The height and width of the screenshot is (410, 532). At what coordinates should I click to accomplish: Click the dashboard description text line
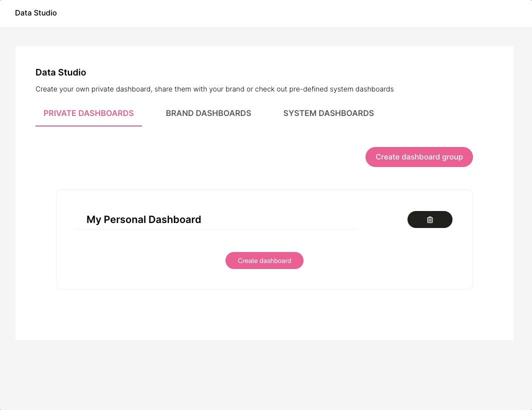(214, 89)
